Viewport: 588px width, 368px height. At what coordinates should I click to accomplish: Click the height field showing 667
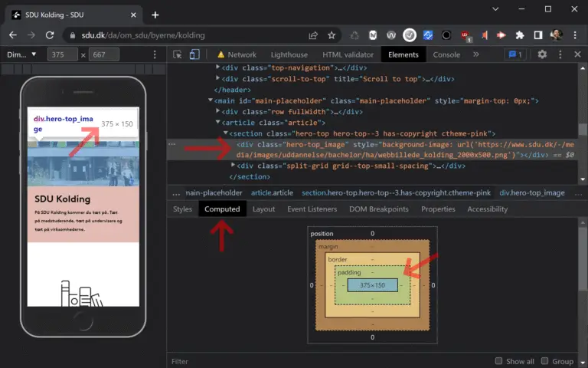coord(104,55)
